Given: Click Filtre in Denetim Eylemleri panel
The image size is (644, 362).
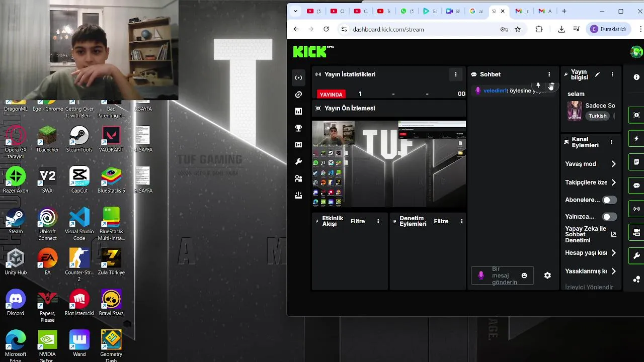Looking at the screenshot, I should pos(441,221).
